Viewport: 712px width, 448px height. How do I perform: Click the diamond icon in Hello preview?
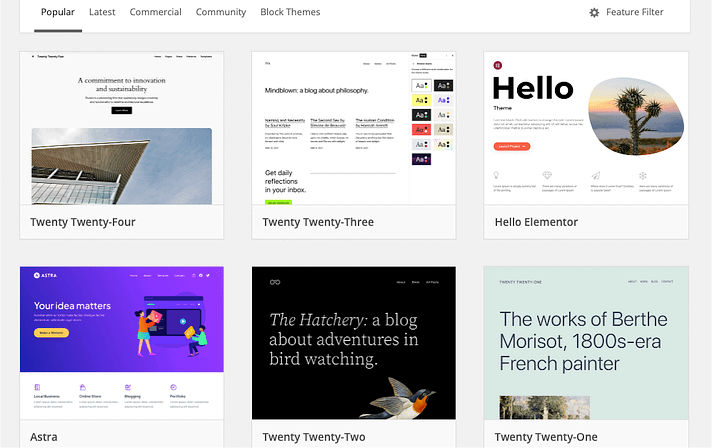pos(547,175)
